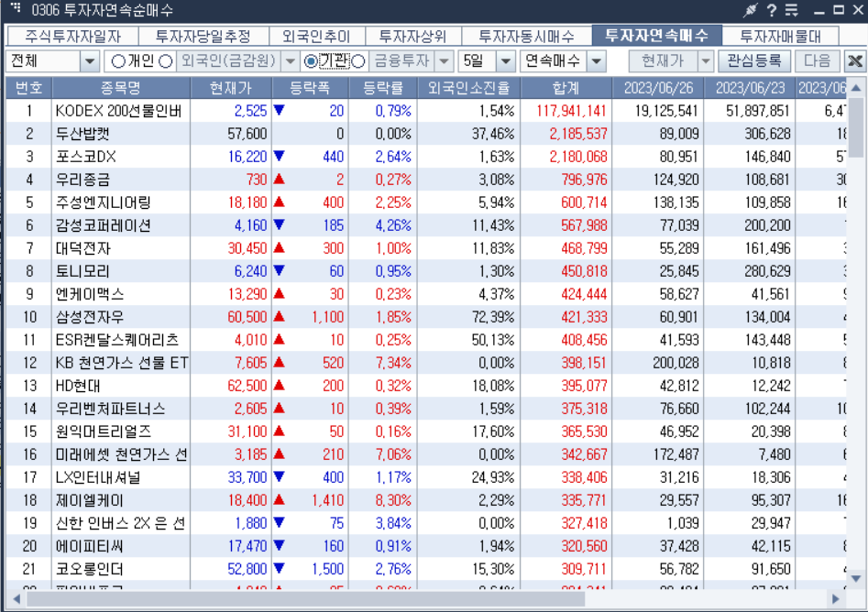Select the HD현대 row
868x612 pixels.
point(426,386)
